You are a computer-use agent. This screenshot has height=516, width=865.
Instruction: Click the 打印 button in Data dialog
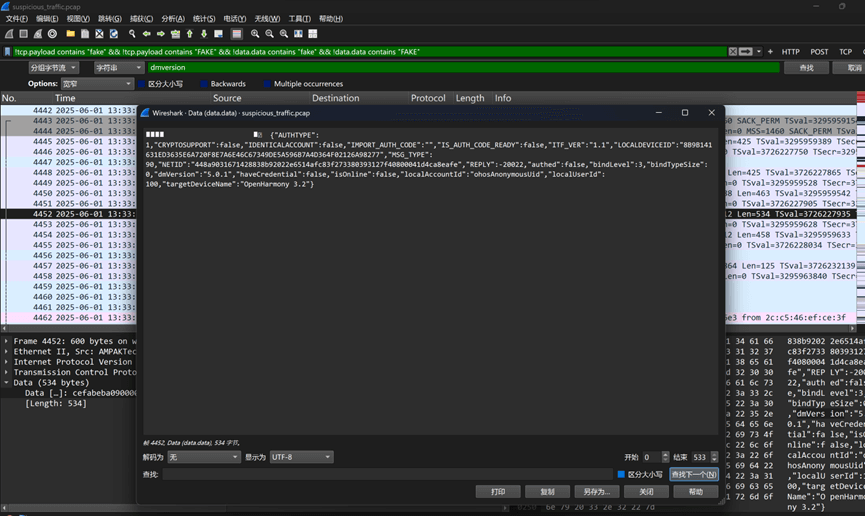pyautogui.click(x=498, y=492)
